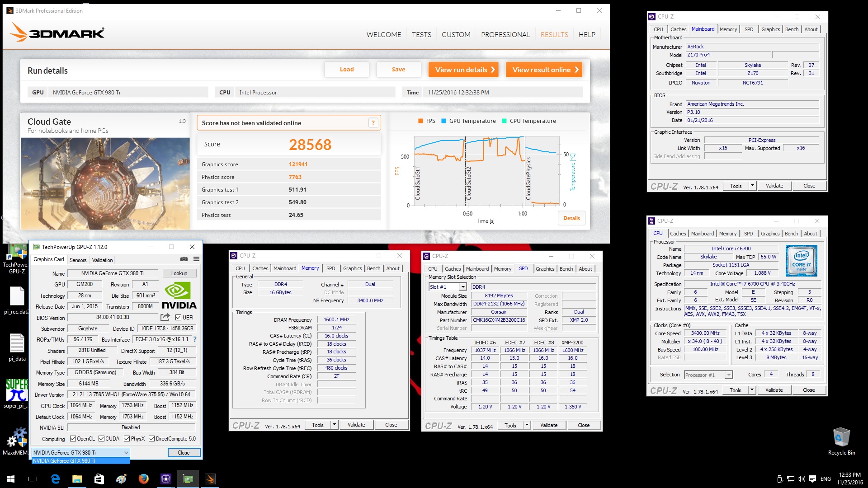The height and width of the screenshot is (488, 868).
Task: Open the TESTS tab in 3DMark
Action: coord(421,35)
